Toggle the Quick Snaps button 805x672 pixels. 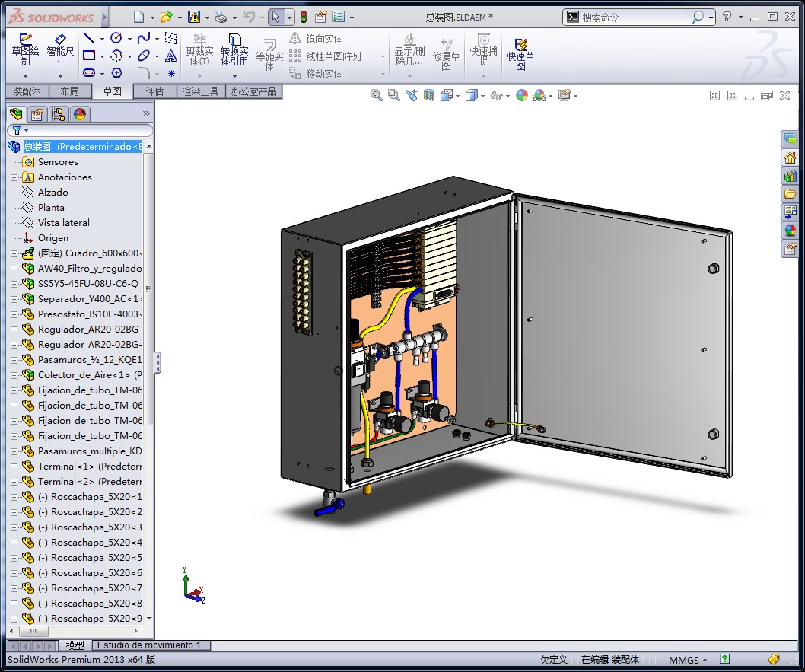(x=484, y=49)
